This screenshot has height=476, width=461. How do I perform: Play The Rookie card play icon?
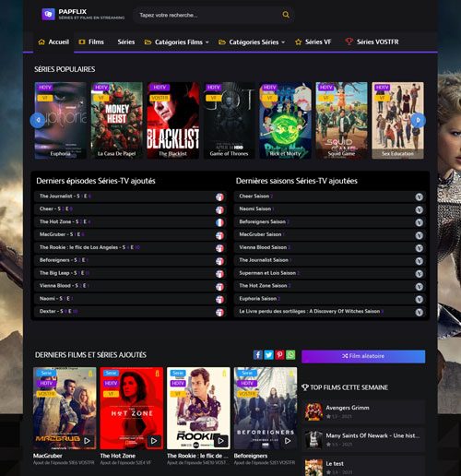click(220, 441)
